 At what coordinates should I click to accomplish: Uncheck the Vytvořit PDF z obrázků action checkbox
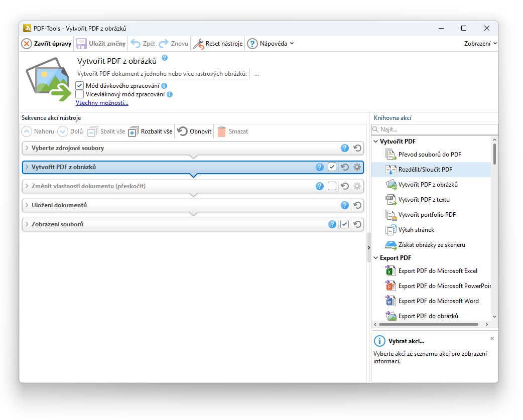332,167
